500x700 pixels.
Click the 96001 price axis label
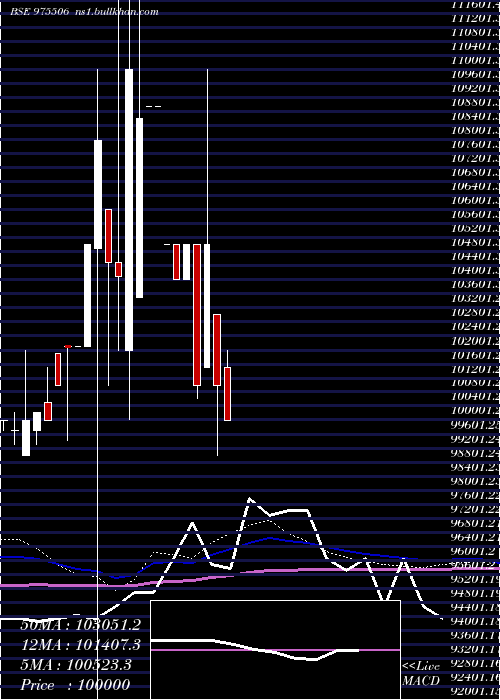475,550
